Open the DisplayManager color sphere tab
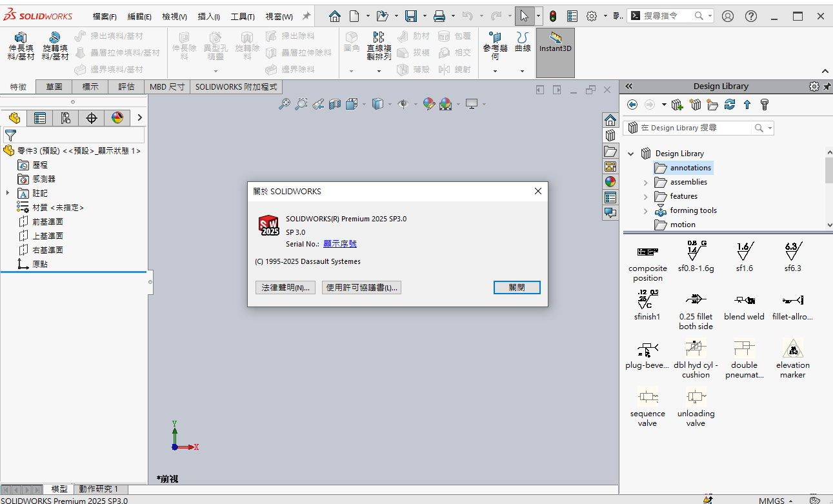The height and width of the screenshot is (504, 833). pos(117,117)
